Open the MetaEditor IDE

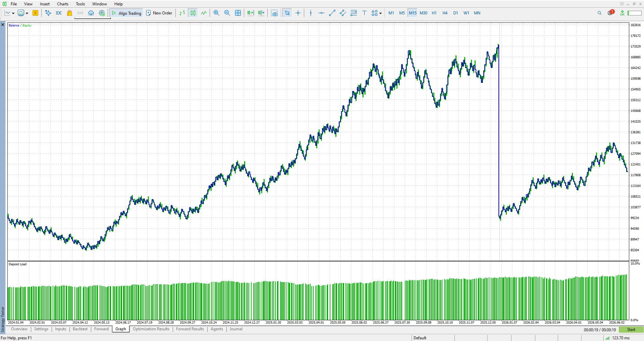(59, 13)
